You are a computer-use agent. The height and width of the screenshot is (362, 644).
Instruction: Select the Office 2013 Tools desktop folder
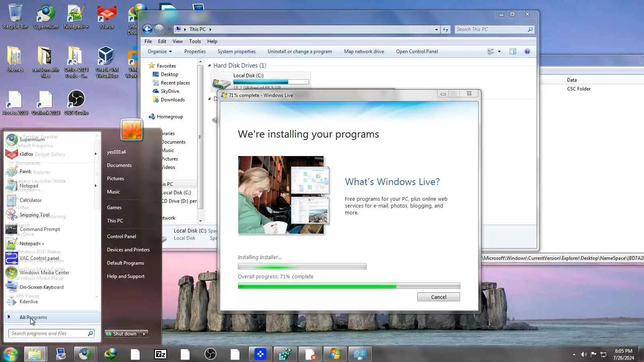pyautogui.click(x=76, y=61)
